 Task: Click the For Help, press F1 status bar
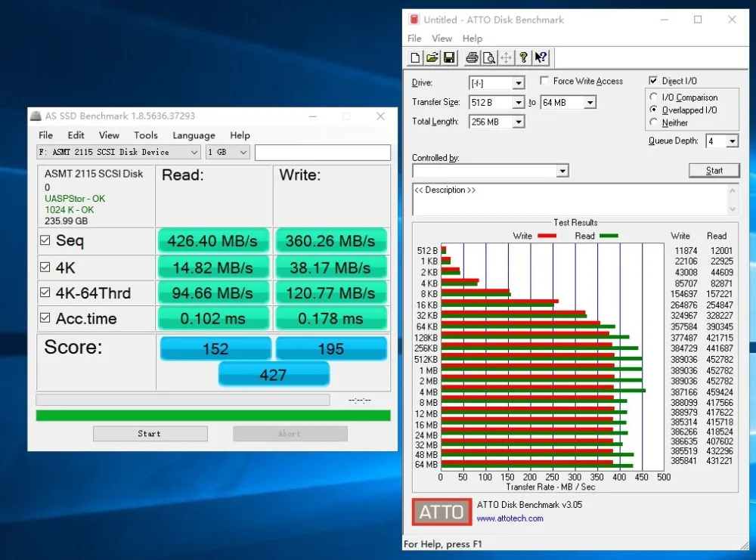[x=442, y=544]
